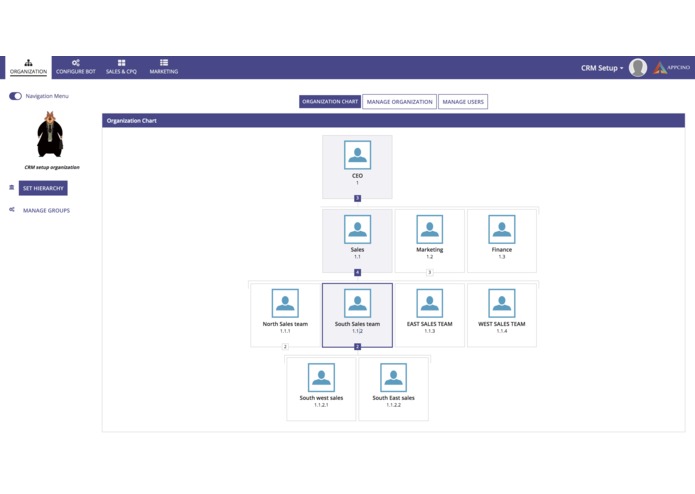Open the Sales & CPQ grid icon
Image resolution: width=695 pixels, height=494 pixels.
click(121, 62)
